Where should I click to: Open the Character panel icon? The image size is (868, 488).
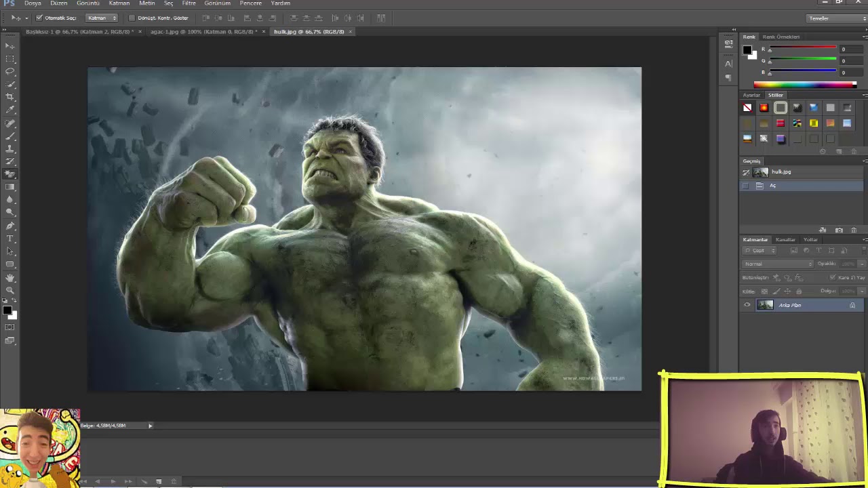[x=728, y=64]
